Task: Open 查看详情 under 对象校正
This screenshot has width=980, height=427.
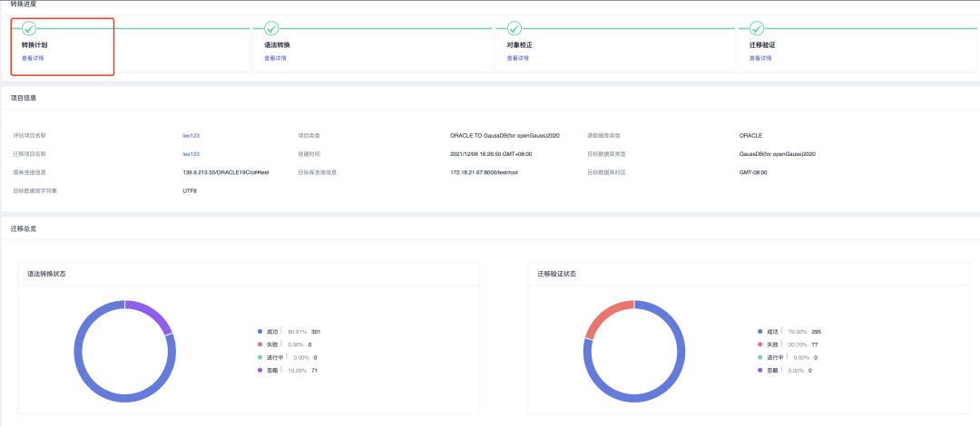Action: 517,58
